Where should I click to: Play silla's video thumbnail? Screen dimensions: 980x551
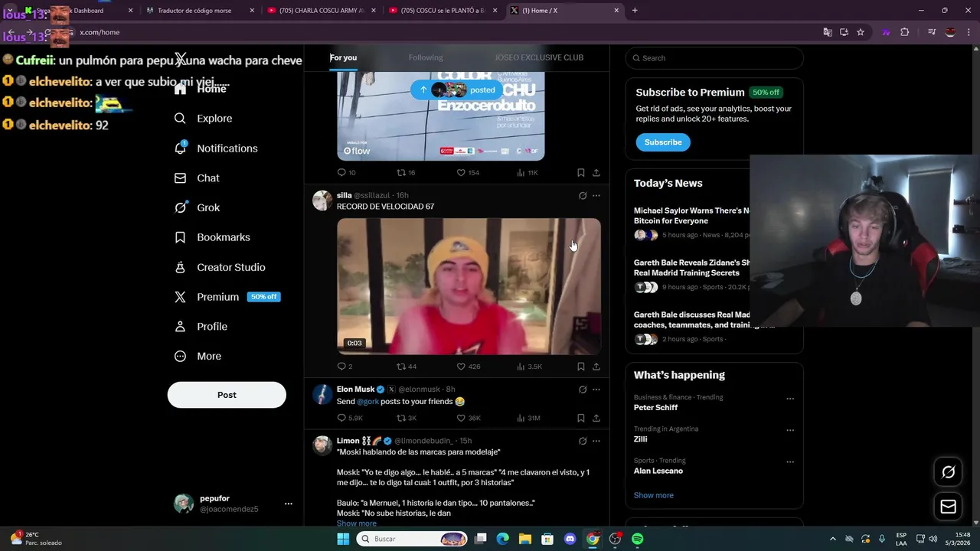(469, 286)
